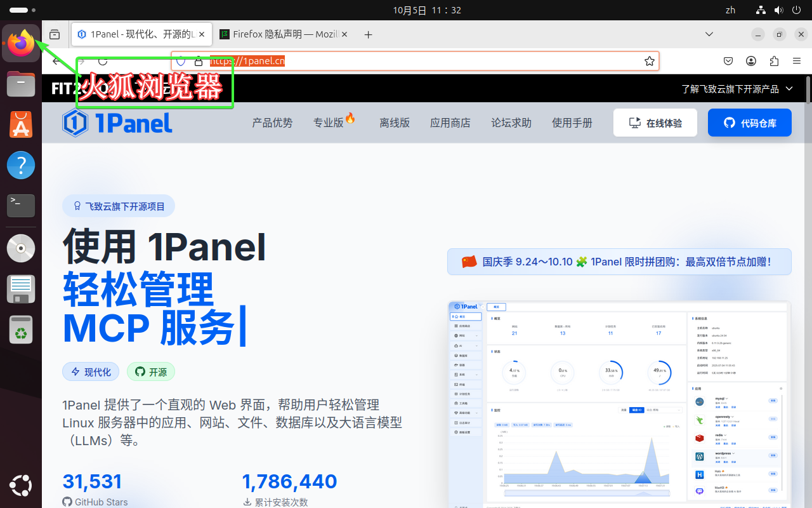812x508 pixels.
Task: Select 应用商店 in the navigation bar
Action: tap(450, 123)
